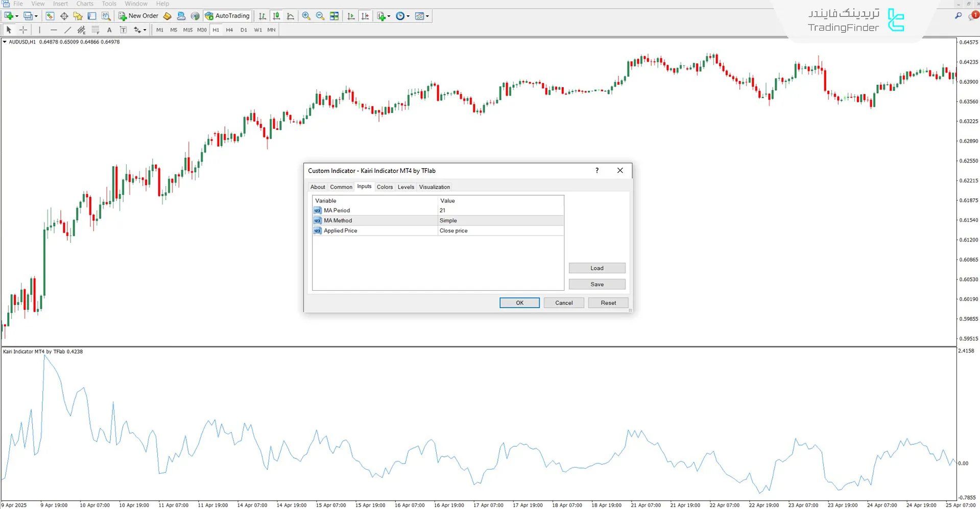This screenshot has height=509, width=980.
Task: Click the MA Period value field
Action: coord(500,211)
